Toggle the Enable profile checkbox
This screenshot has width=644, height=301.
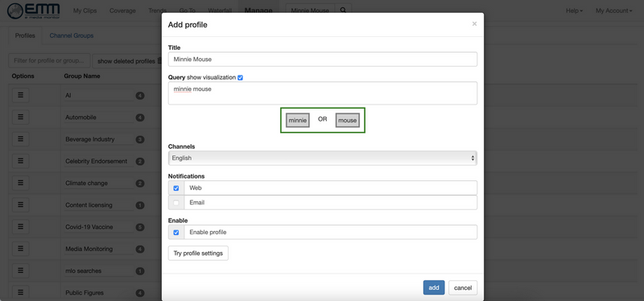click(x=176, y=233)
